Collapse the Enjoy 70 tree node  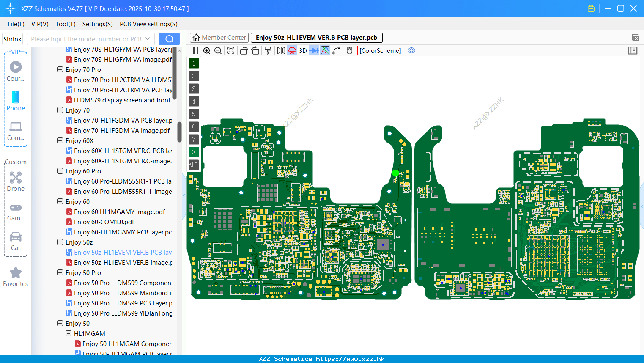tap(60, 110)
